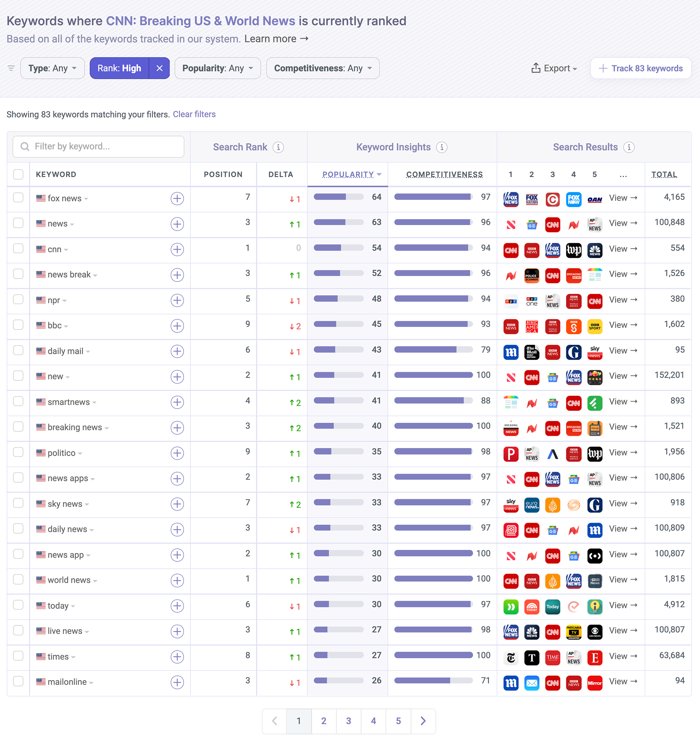The image size is (700, 743).
Task: Open the CBS News icon in live news row
Action: pyautogui.click(x=595, y=632)
